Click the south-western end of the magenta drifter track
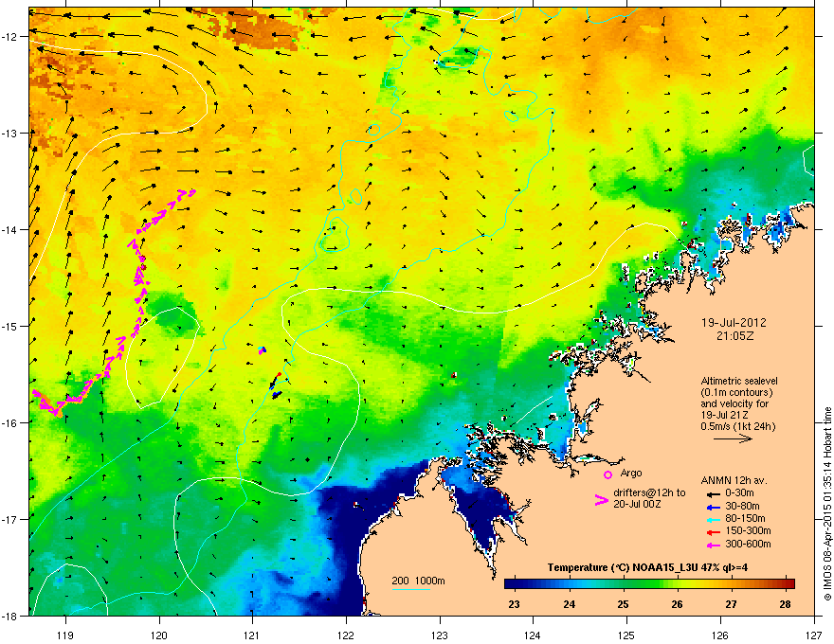 (x=36, y=393)
